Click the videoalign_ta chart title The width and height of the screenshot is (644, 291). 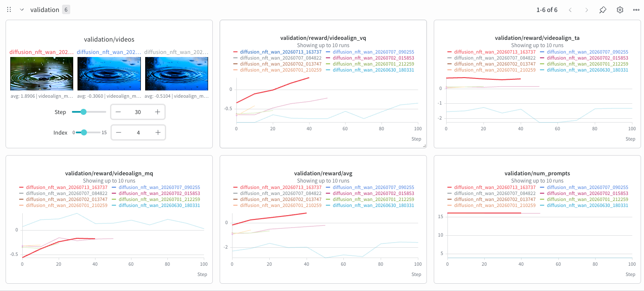537,38
